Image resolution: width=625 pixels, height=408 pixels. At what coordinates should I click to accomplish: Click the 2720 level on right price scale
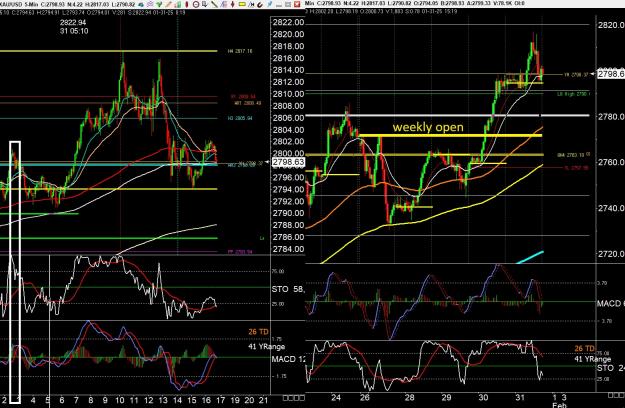pyautogui.click(x=611, y=254)
